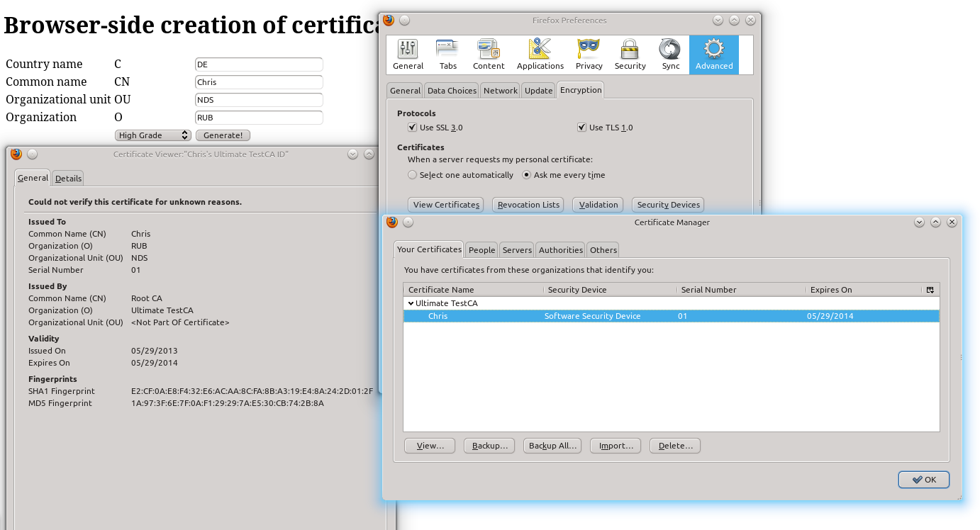This screenshot has height=530, width=980.
Task: Open the Sync preferences icon
Action: pyautogui.click(x=670, y=55)
